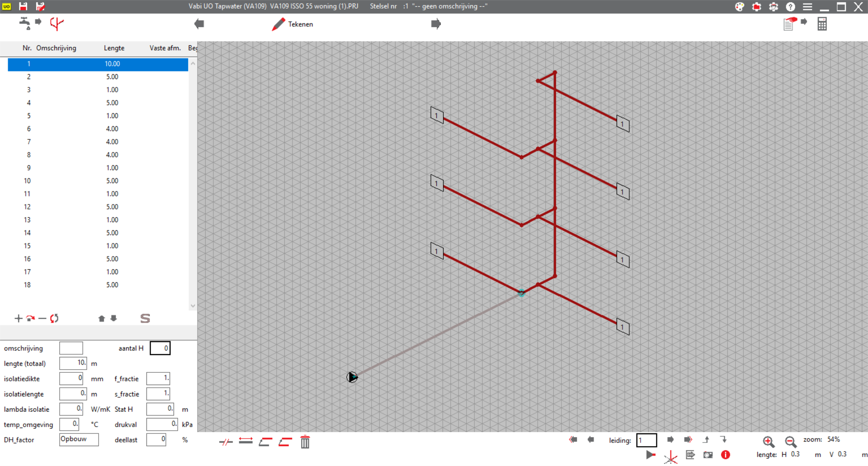Click the plus icon to add a row

(18, 319)
